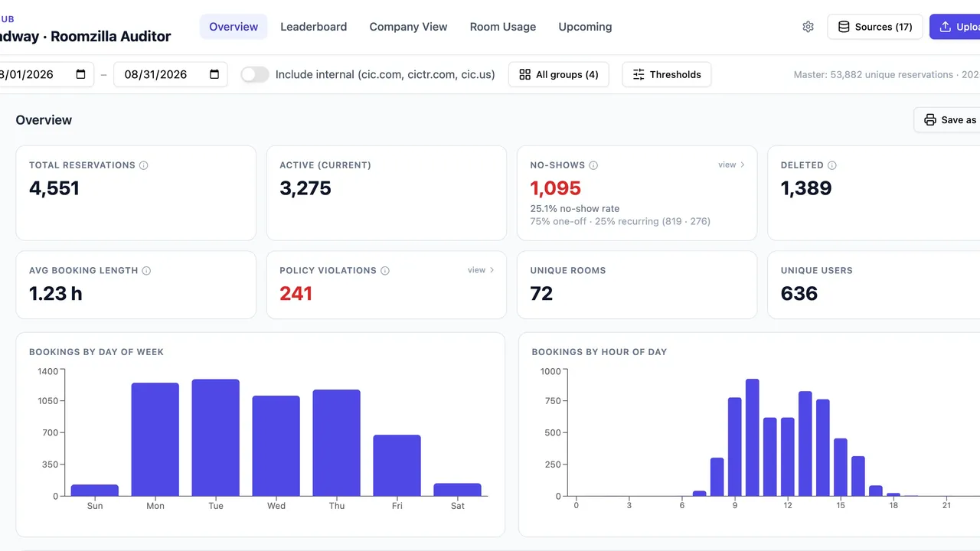Open the All groups (4) dropdown
980x551 pixels.
tap(559, 74)
